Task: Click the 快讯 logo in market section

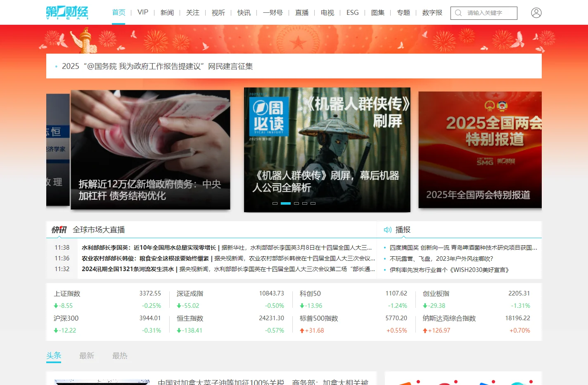Action: tap(59, 229)
